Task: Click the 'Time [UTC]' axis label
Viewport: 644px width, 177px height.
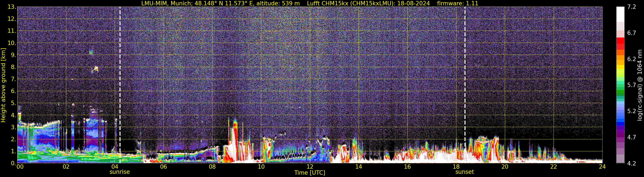Action: pyautogui.click(x=310, y=173)
